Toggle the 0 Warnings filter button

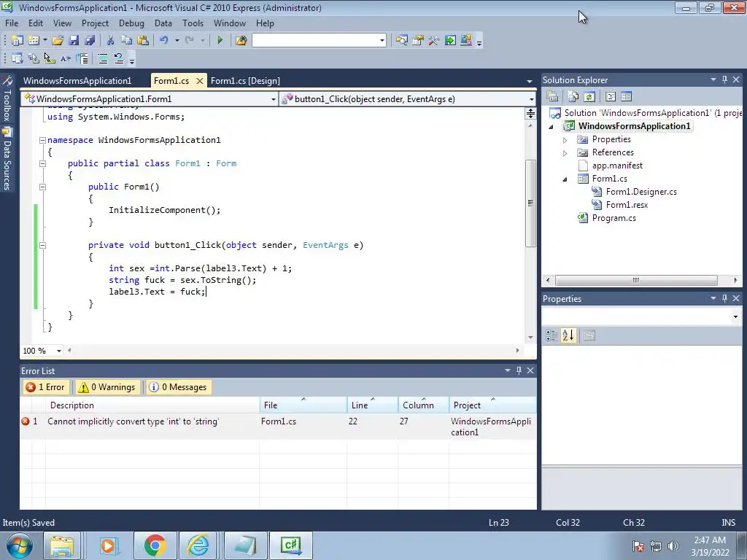(x=108, y=387)
